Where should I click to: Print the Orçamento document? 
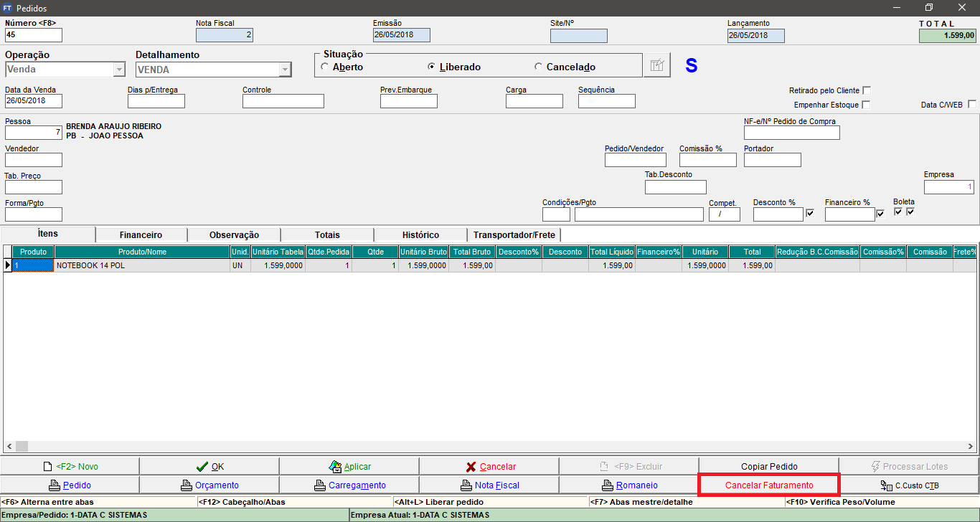(209, 485)
